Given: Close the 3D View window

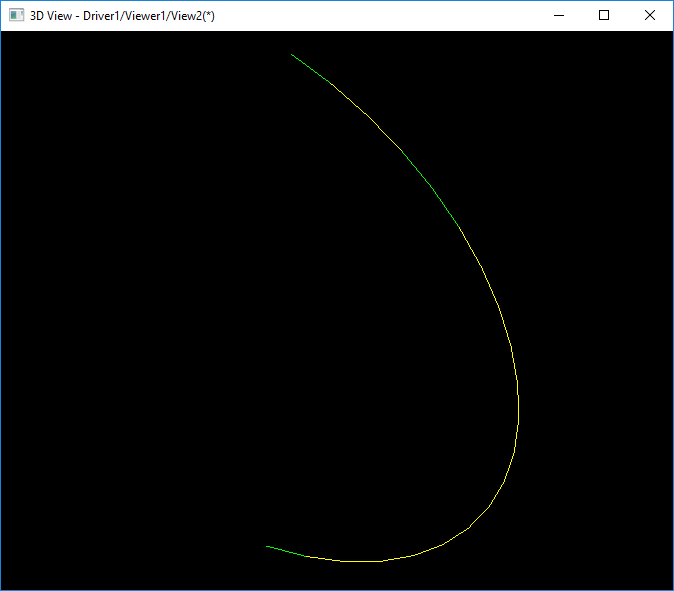Looking at the screenshot, I should click(649, 15).
